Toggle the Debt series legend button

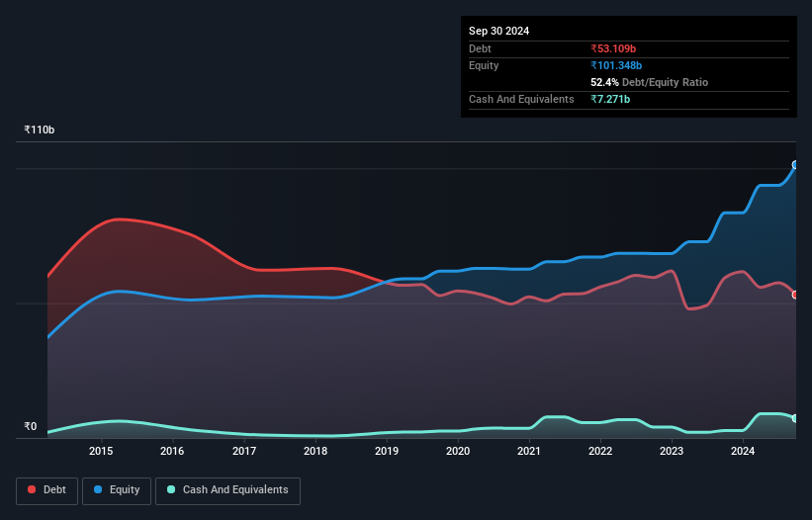[46, 490]
